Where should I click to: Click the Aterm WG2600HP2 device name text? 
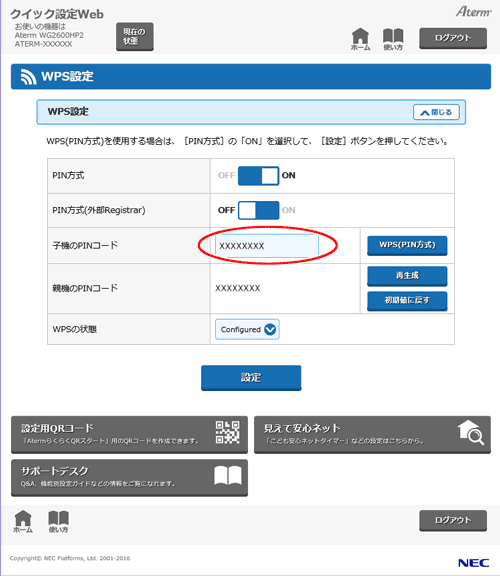(x=49, y=35)
